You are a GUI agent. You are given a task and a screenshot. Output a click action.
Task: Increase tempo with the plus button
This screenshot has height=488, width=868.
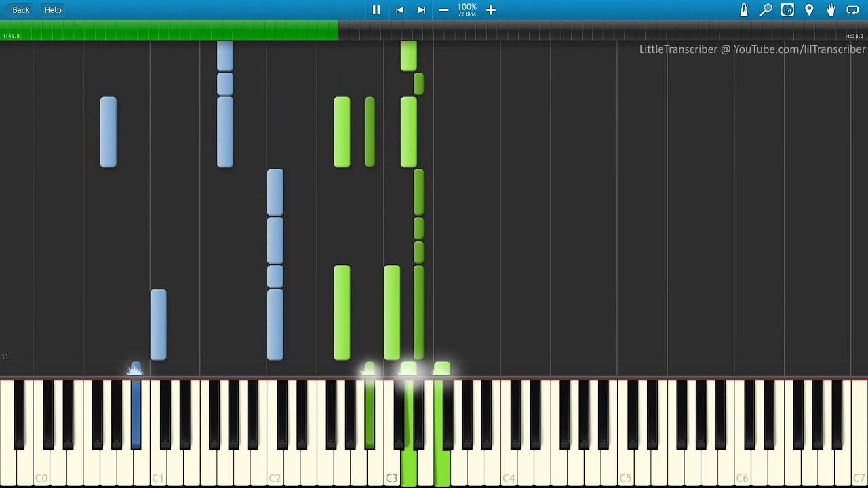491,10
